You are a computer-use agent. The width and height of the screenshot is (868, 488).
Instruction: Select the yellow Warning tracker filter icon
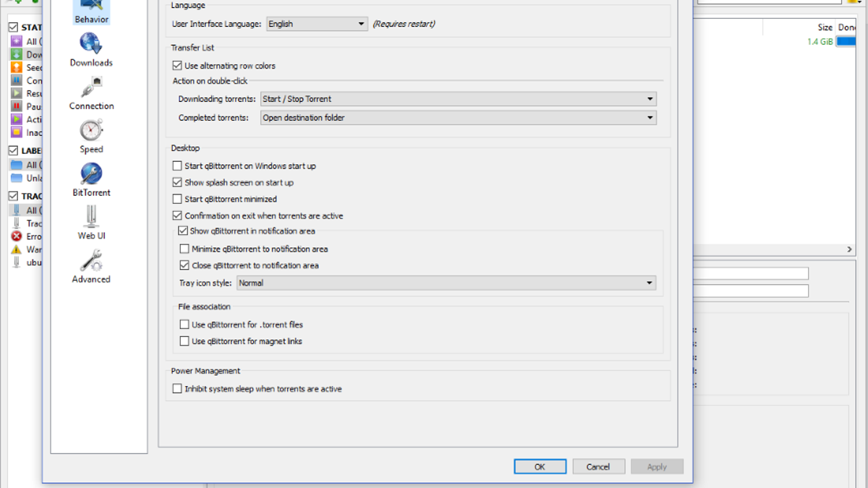[x=16, y=249]
